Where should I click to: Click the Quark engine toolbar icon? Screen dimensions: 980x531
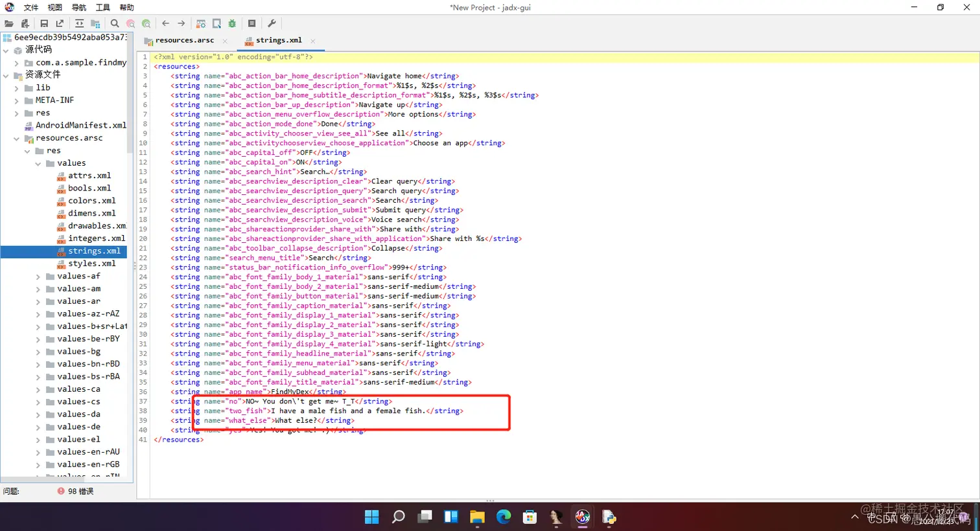tap(216, 23)
